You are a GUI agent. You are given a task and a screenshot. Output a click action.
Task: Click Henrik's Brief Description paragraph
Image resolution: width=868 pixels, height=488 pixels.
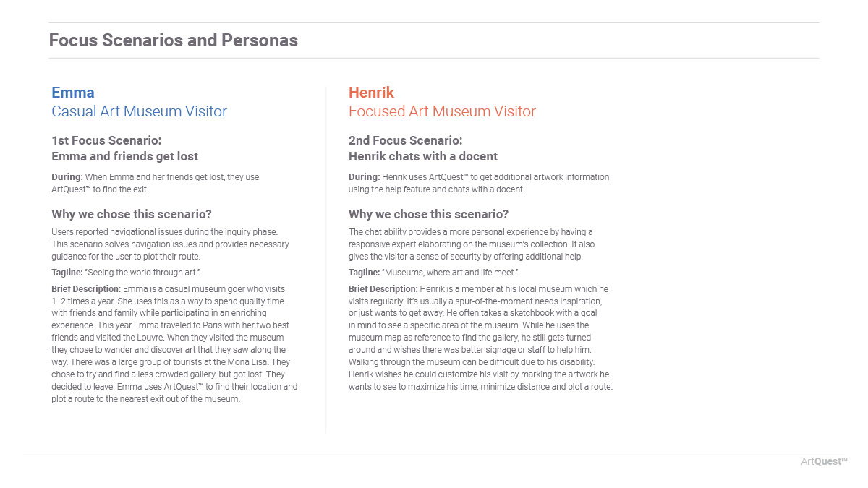[480, 338]
